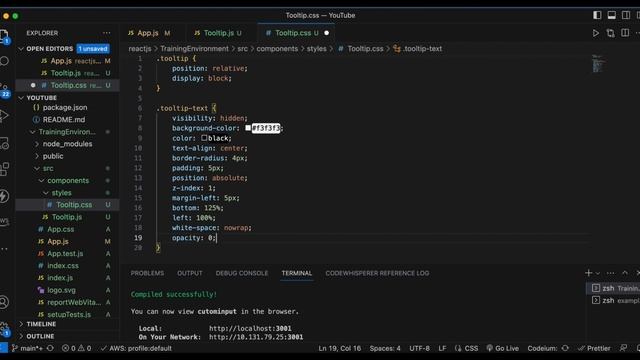Switch to Tooltip.js editor tab
640x360 pixels.
click(x=218, y=33)
